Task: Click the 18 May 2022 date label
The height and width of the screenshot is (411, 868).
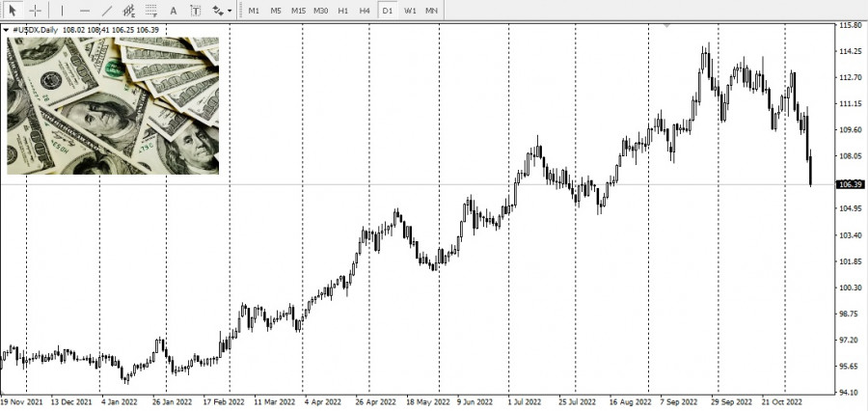Action: [427, 402]
